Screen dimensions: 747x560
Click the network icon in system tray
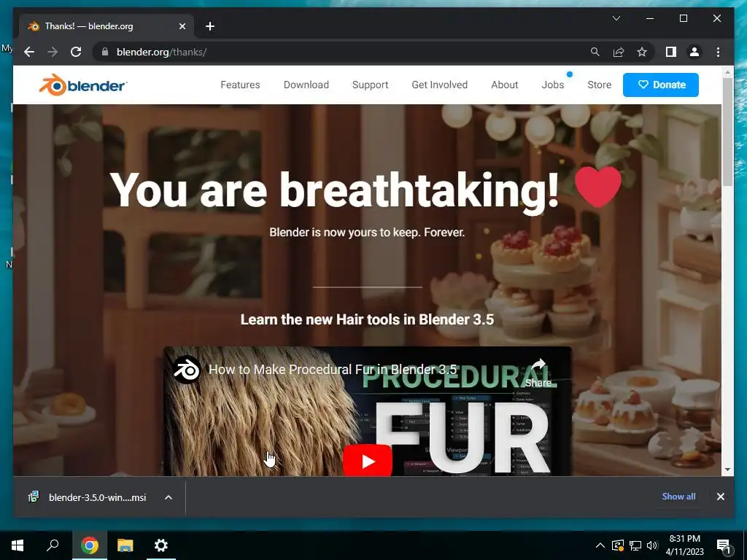pos(635,545)
